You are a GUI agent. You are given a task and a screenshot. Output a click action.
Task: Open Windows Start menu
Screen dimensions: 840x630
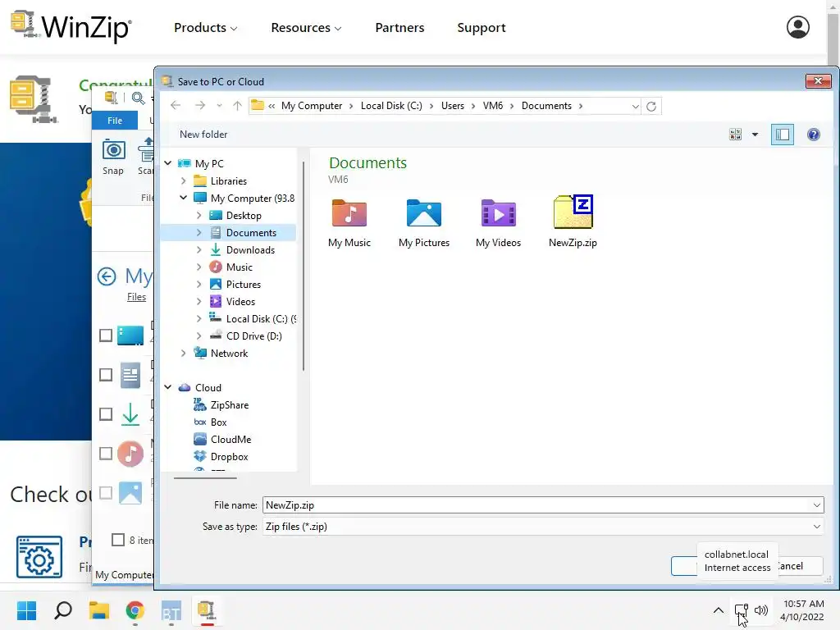click(x=26, y=610)
